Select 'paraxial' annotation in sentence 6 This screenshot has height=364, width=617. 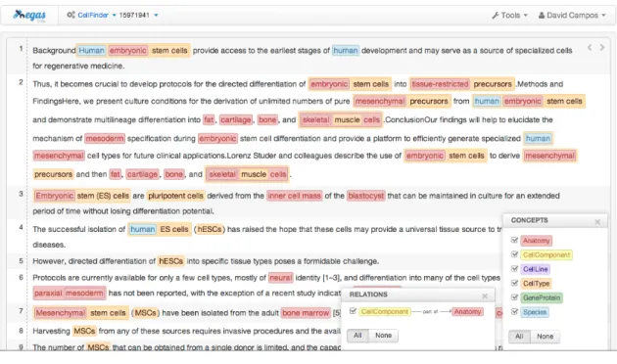point(48,293)
